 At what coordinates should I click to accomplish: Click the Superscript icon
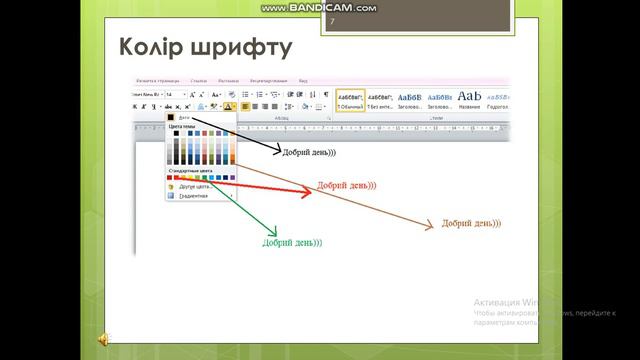[x=188, y=107]
